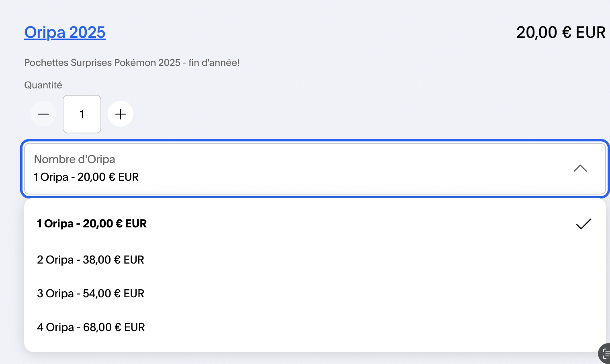Click the 20,00 € EUR price heading
The image size is (610, 364).
[x=561, y=33]
